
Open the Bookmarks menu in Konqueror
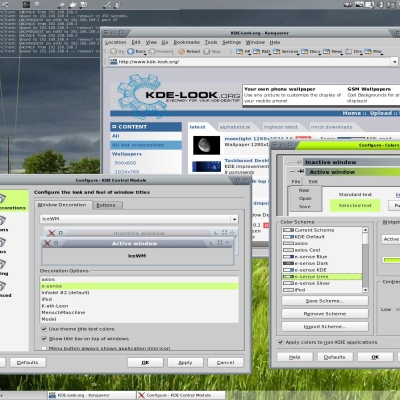(x=187, y=42)
